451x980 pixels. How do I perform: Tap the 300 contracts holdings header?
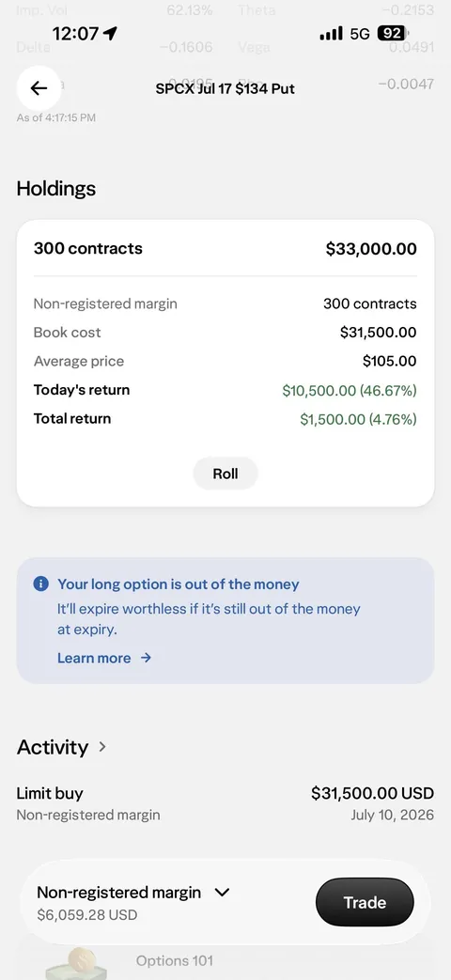[x=88, y=248]
